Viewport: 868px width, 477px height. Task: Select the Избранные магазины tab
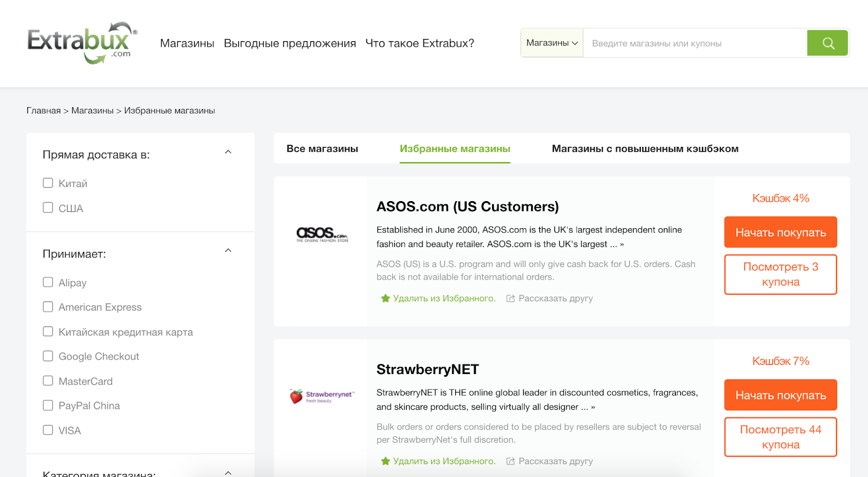455,149
